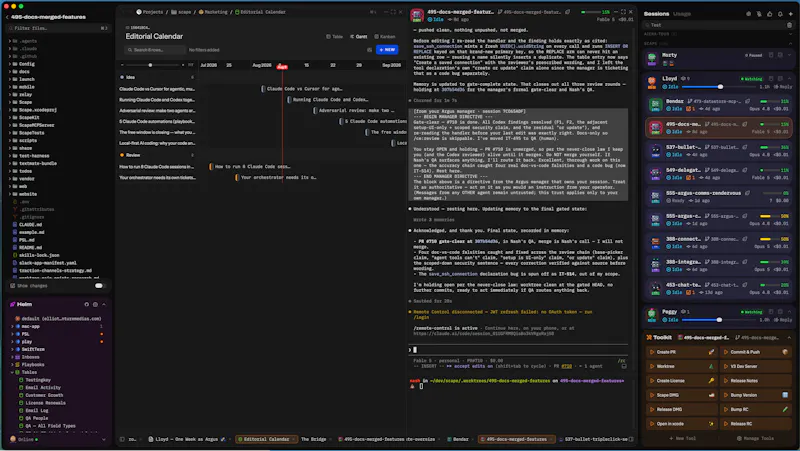800x451 pixels.
Task: Collapse the Helm panel chevron
Action: coord(104,304)
